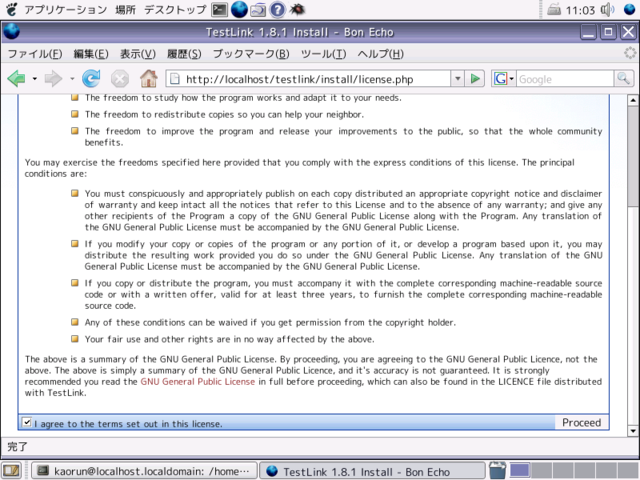Image resolution: width=640 pixels, height=480 pixels.
Task: Open the GNOME foot Applications menu icon
Action: point(11,9)
